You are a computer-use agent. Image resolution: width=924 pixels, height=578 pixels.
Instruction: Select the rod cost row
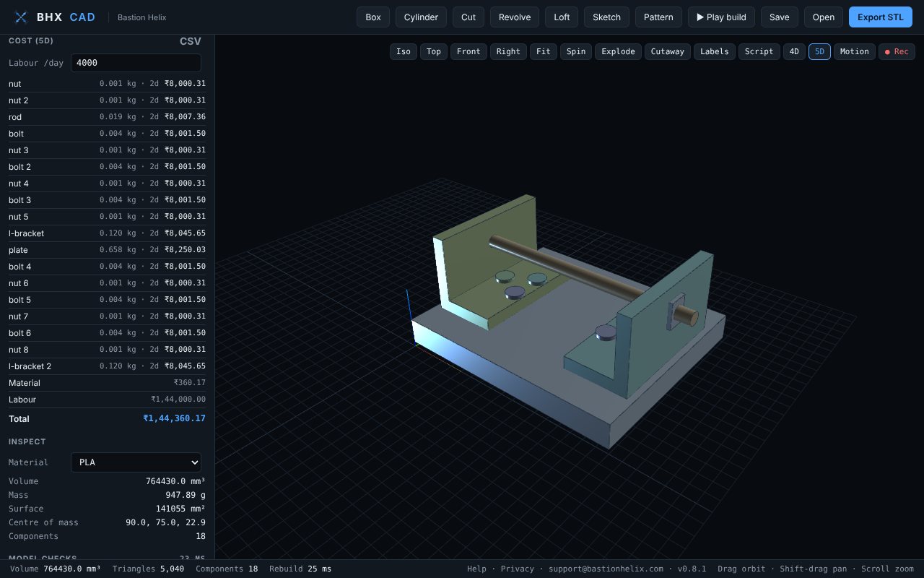(x=107, y=117)
